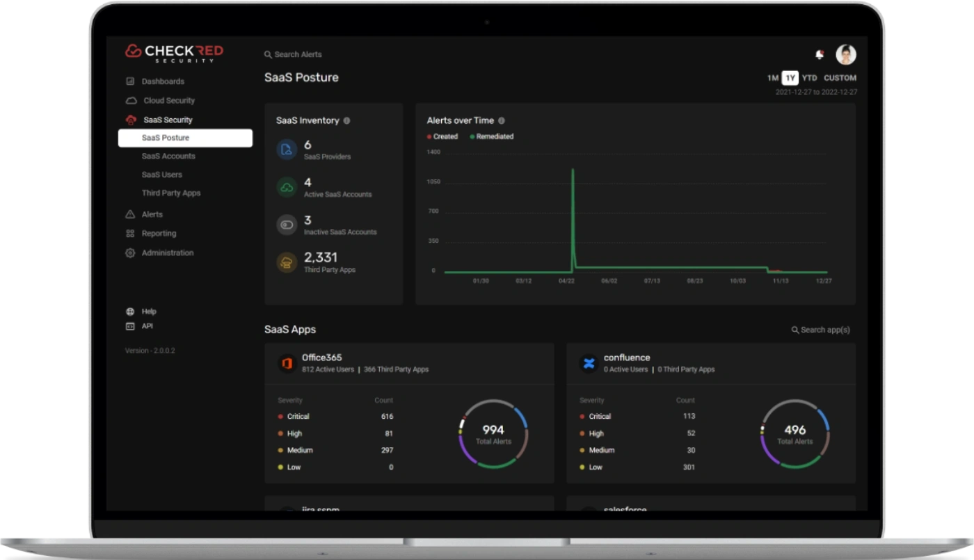This screenshot has width=974, height=560.
Task: Click the confluence 496 Total Alerts donut
Action: coord(795,433)
